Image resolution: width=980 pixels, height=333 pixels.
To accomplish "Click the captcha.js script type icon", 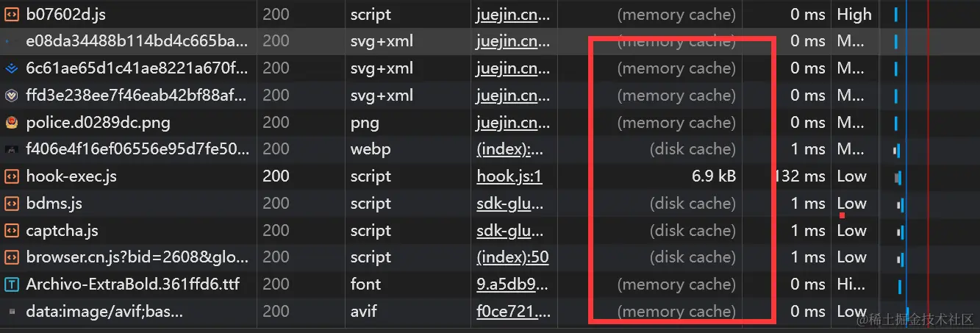I will pos(11,231).
